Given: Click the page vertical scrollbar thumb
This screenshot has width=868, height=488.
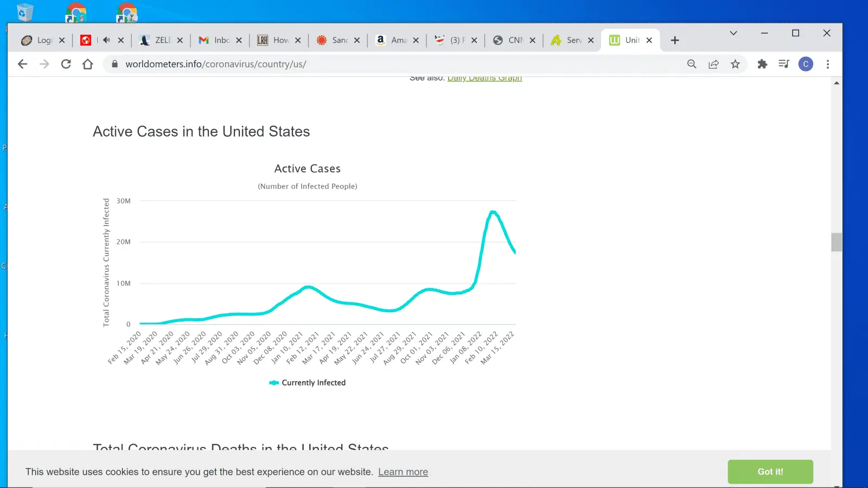Looking at the screenshot, I should [836, 242].
